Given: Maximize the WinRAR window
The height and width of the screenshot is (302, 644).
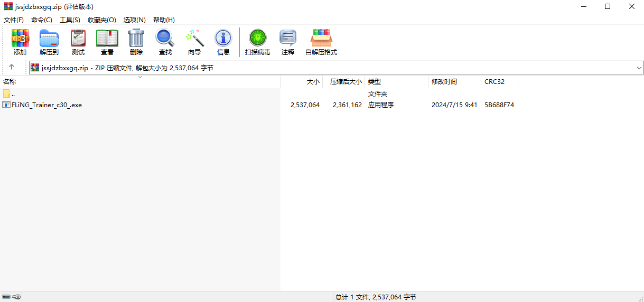Looking at the screenshot, I should pyautogui.click(x=608, y=6).
